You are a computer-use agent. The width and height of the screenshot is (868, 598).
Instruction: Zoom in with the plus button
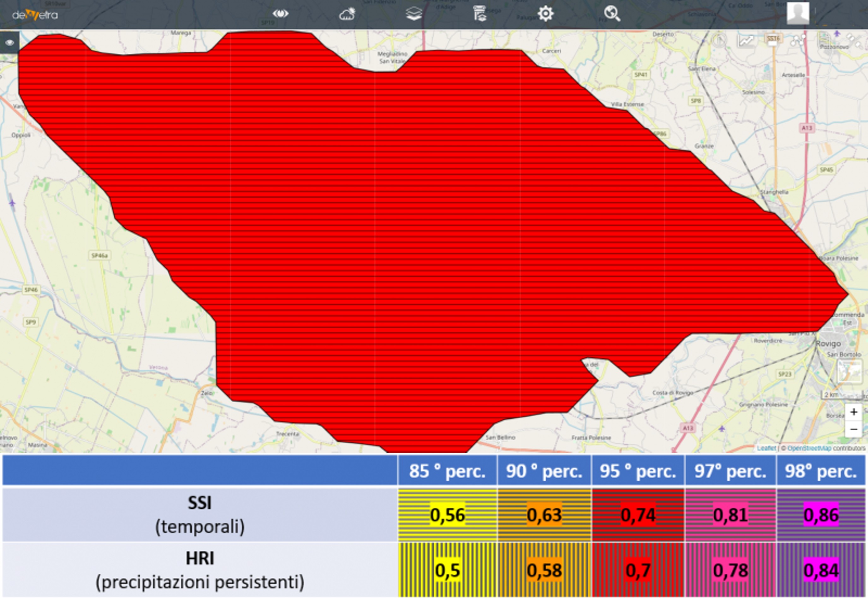coord(854,412)
